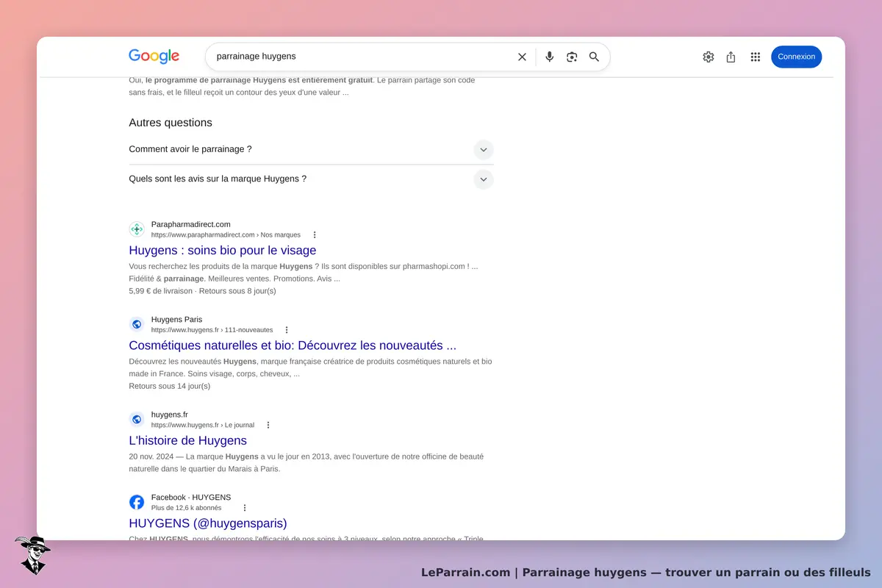The height and width of the screenshot is (588, 882).
Task: Click the 'Parapharmadirect.com' site name
Action: pos(191,225)
